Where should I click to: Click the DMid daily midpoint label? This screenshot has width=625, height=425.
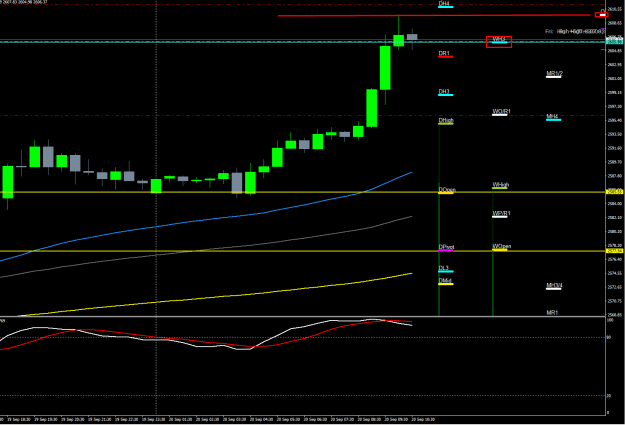(x=445, y=281)
